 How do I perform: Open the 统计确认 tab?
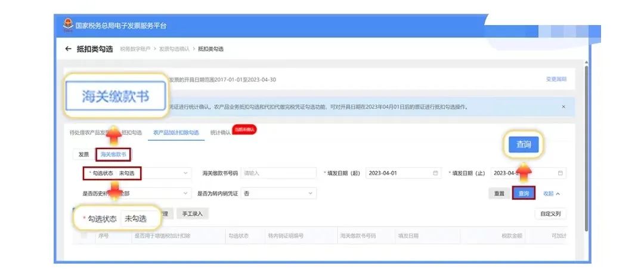pos(221,132)
